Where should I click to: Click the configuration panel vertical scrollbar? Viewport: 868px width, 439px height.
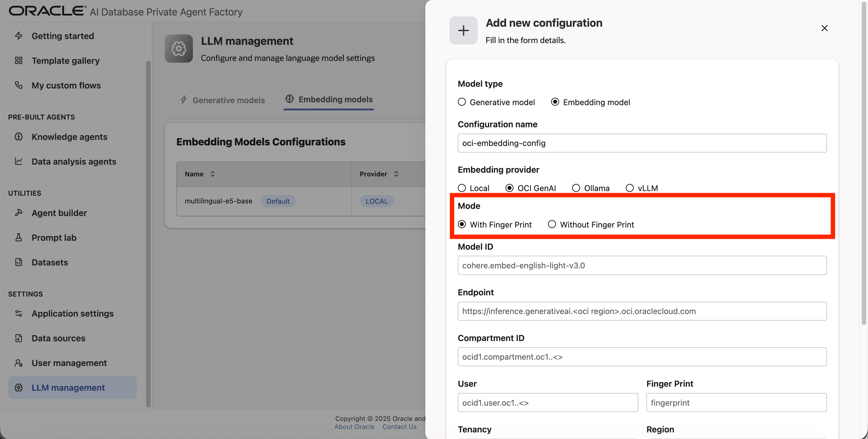(863, 162)
